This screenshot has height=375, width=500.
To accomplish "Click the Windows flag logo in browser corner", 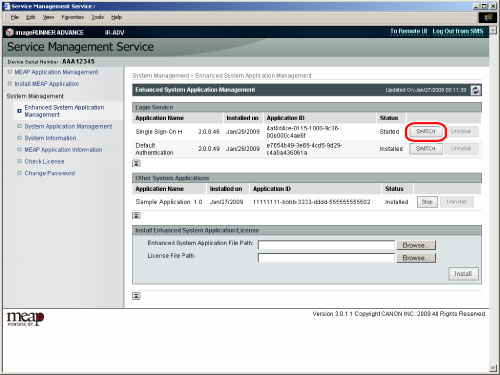I will point(488,18).
